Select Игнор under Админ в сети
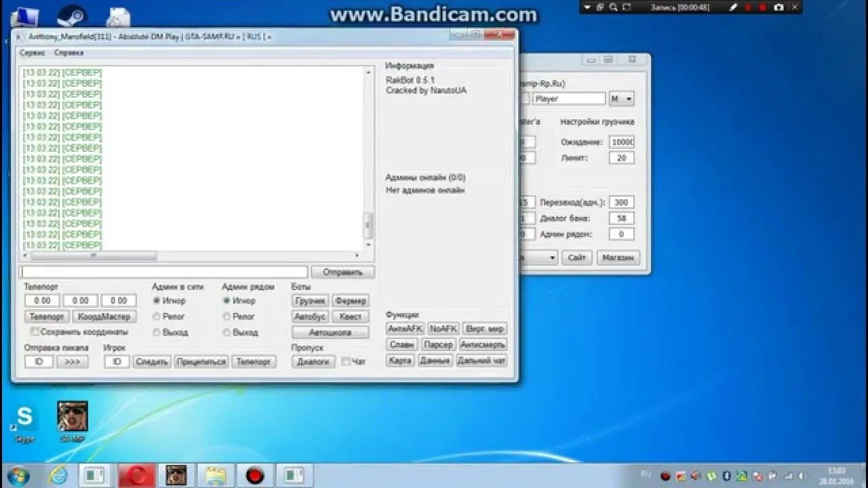The height and width of the screenshot is (488, 868). [157, 300]
